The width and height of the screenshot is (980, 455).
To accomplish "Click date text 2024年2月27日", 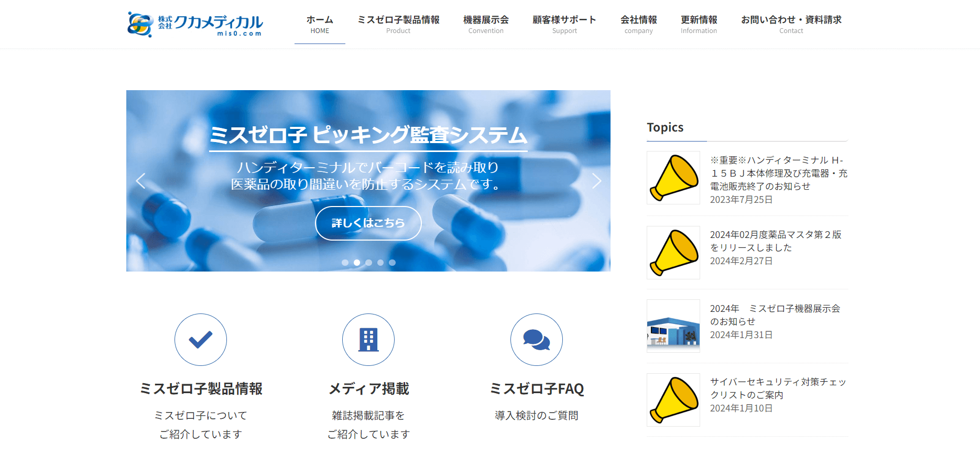I will click(742, 261).
